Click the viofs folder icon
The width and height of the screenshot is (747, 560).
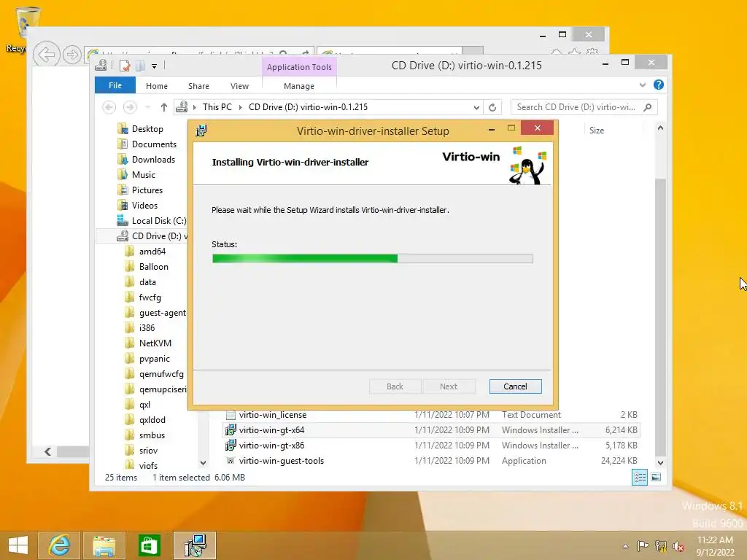point(130,465)
